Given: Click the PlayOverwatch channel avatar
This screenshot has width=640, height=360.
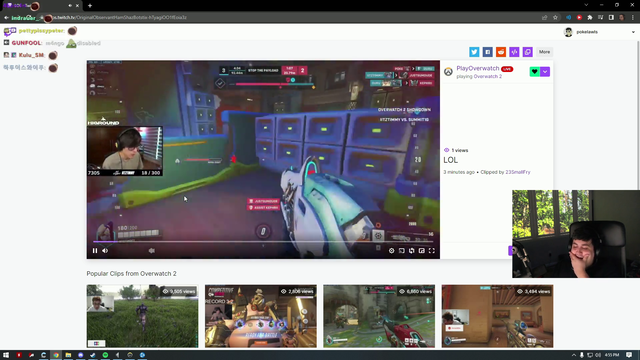Looking at the screenshot, I should pos(448,72).
